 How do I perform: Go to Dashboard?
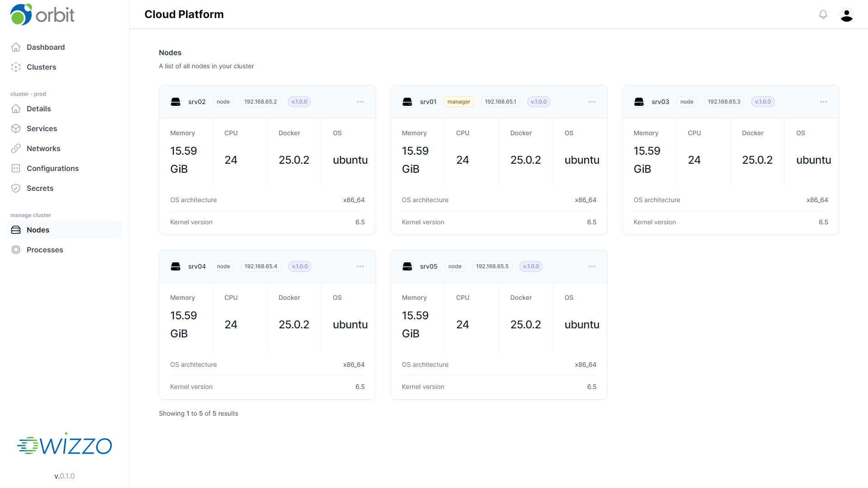(x=65, y=47)
